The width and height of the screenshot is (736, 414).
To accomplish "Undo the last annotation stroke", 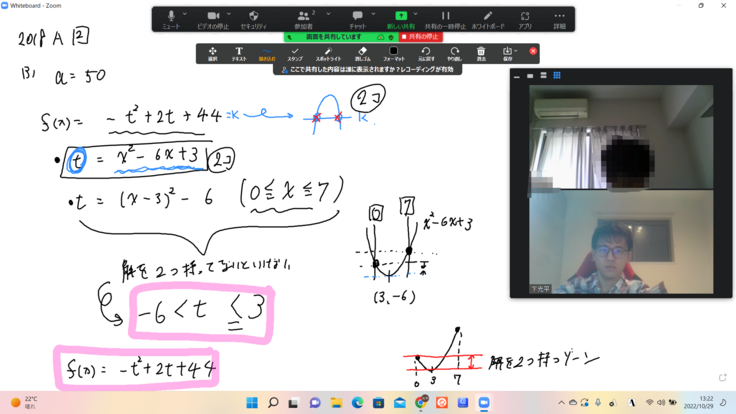I will [x=425, y=53].
